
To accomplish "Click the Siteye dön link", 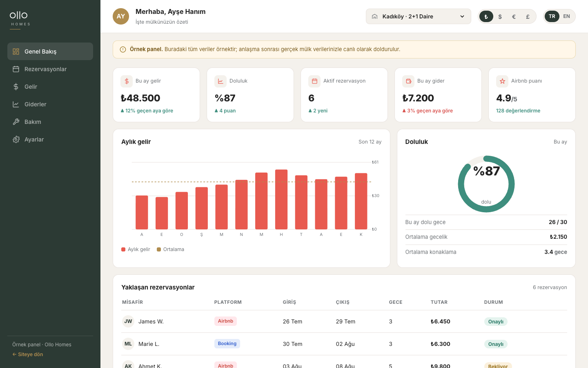I will point(28,355).
